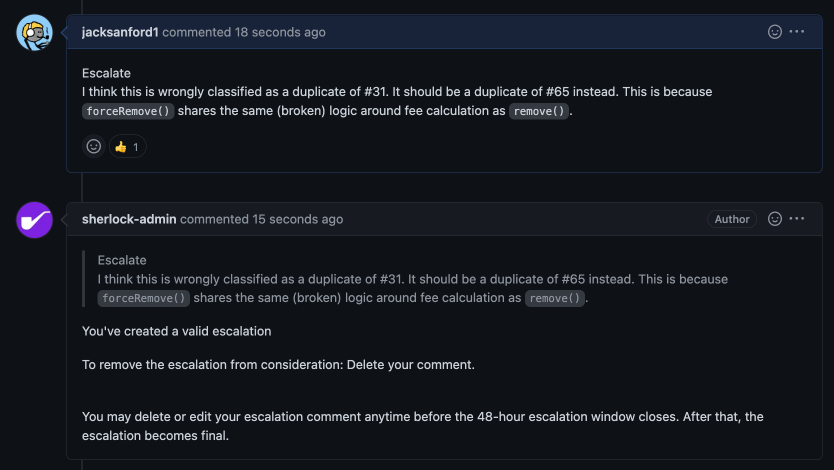
Task: Click the 'You've created a valid escalation' text
Action: (x=177, y=331)
